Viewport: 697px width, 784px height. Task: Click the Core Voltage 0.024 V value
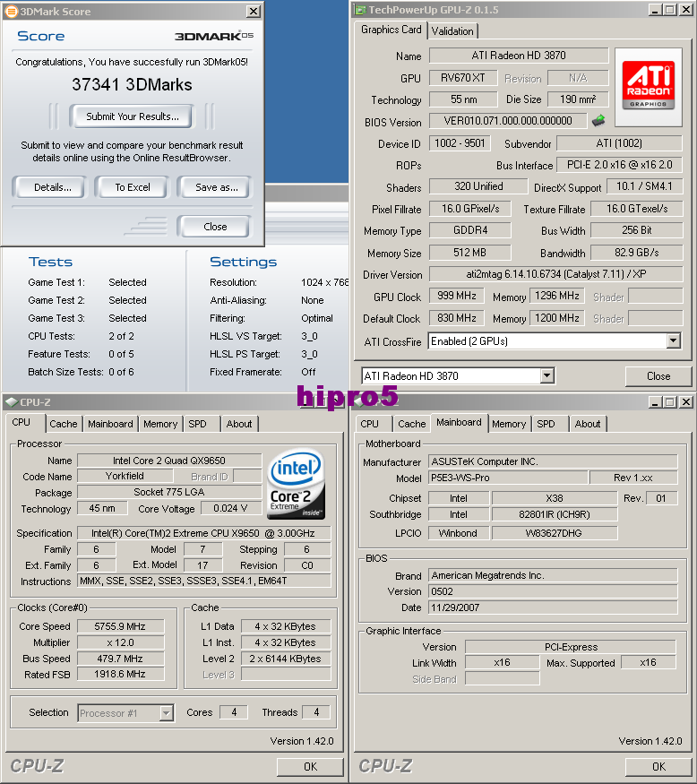(x=230, y=509)
